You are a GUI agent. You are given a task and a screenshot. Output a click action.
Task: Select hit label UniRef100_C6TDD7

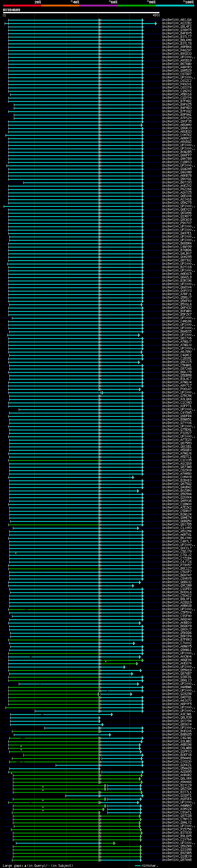tap(177, 74)
